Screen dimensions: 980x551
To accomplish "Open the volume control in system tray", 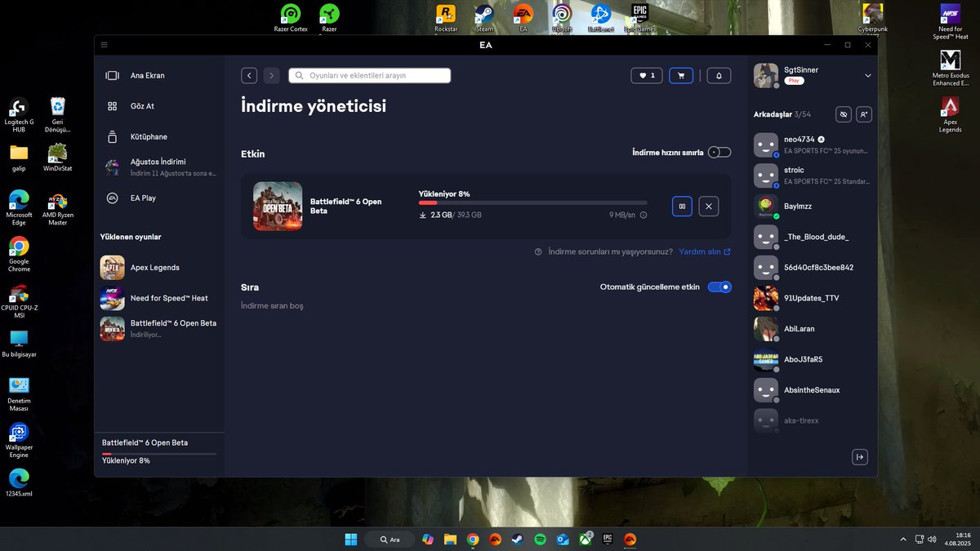I will click(x=932, y=540).
